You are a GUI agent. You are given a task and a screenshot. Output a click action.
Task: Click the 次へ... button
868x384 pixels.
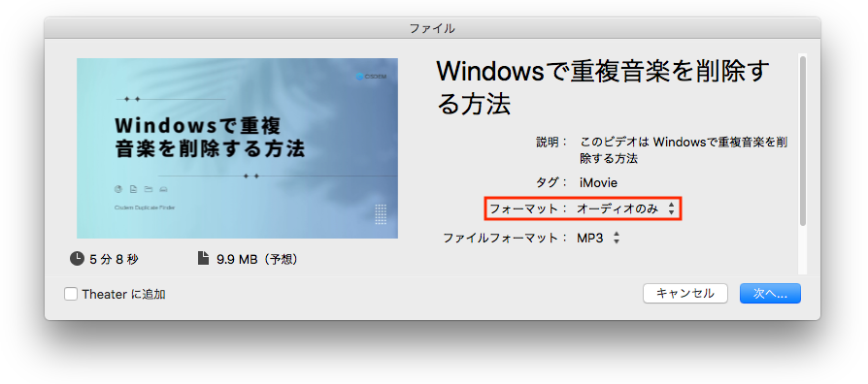pos(770,294)
